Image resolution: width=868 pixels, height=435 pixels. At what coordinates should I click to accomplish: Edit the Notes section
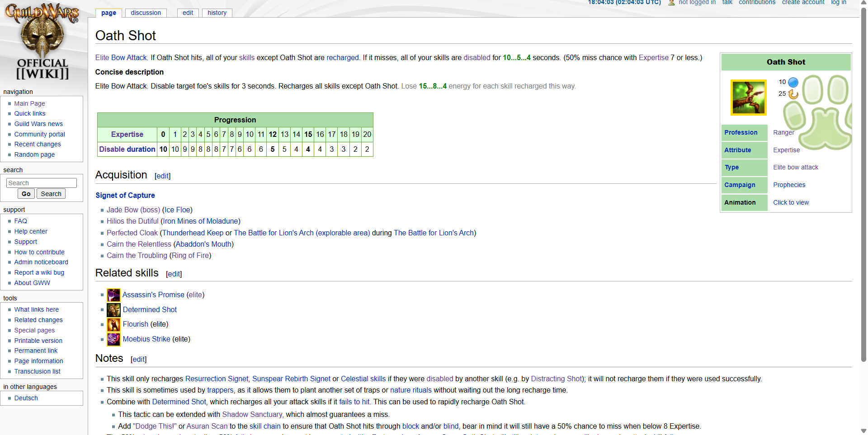139,360
